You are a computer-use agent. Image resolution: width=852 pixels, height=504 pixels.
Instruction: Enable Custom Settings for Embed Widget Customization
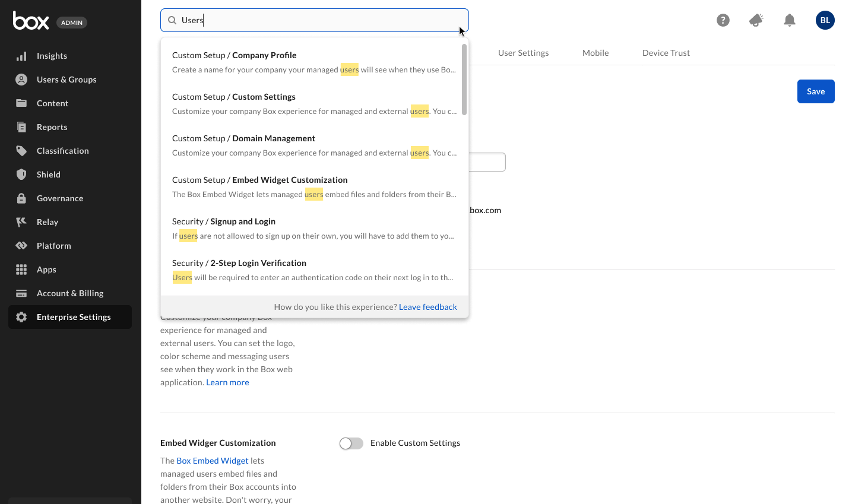tap(351, 443)
